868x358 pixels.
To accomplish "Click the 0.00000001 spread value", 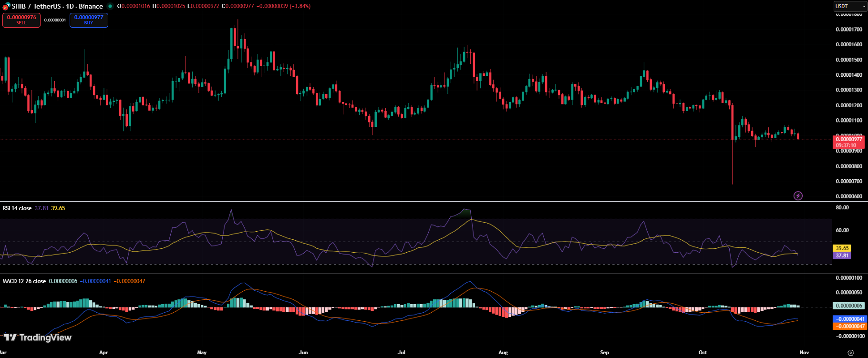I will [55, 20].
